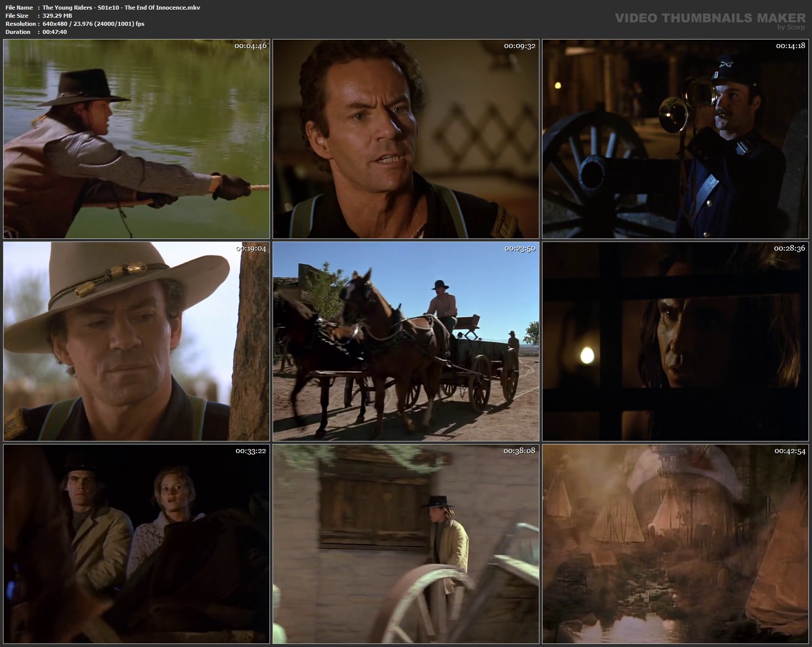Click the "File Size" label
The height and width of the screenshot is (647, 812).
click(17, 16)
